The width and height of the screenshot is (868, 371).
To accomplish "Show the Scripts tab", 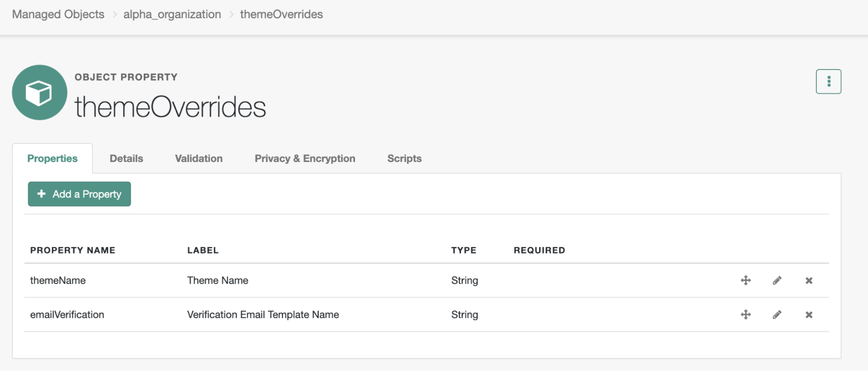I will pos(404,159).
